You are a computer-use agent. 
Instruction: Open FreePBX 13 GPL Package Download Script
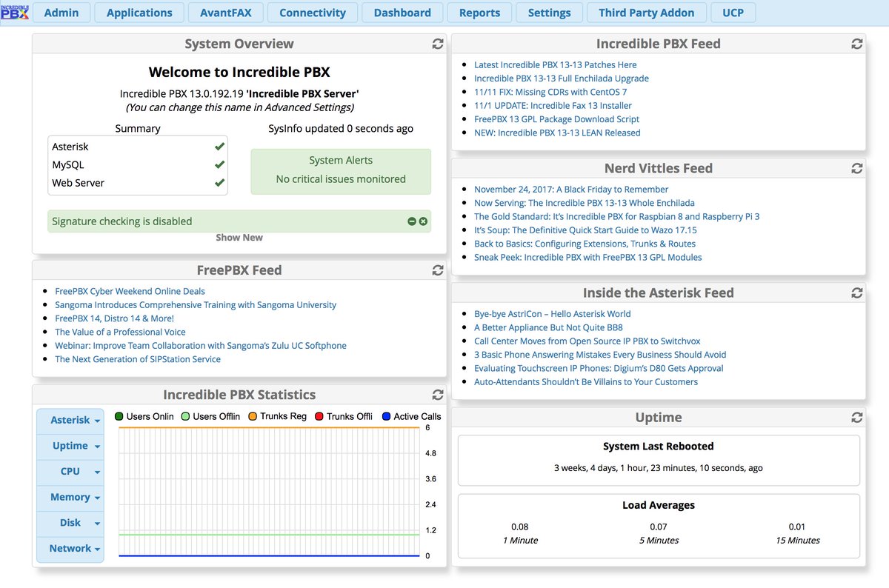click(556, 119)
